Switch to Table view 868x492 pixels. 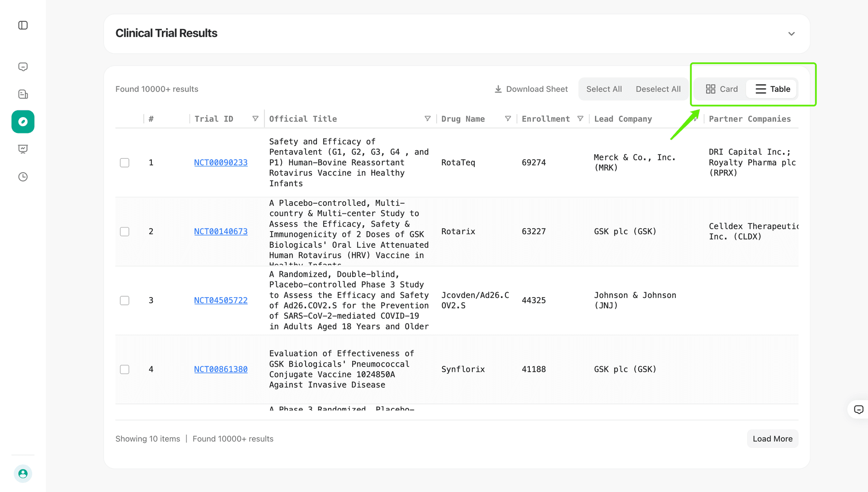pos(772,89)
